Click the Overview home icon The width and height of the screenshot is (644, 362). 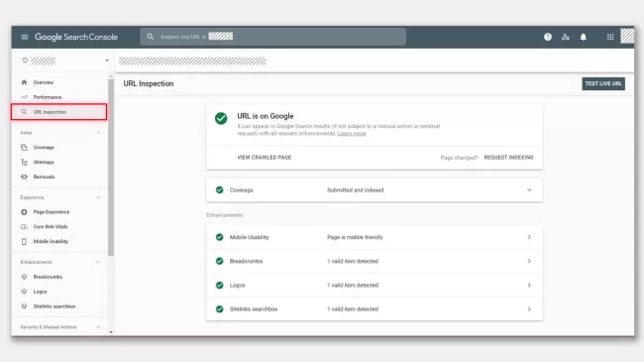[24, 82]
